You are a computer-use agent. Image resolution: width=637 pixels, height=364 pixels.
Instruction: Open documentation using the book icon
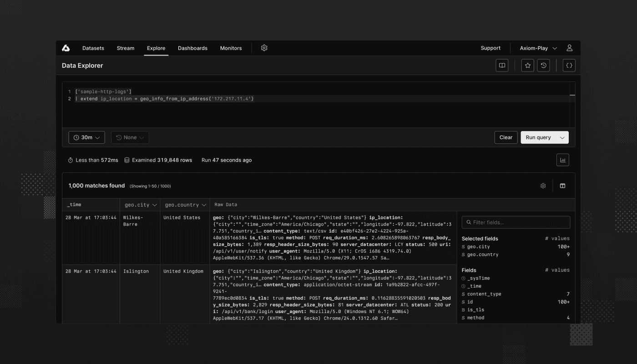502,65
